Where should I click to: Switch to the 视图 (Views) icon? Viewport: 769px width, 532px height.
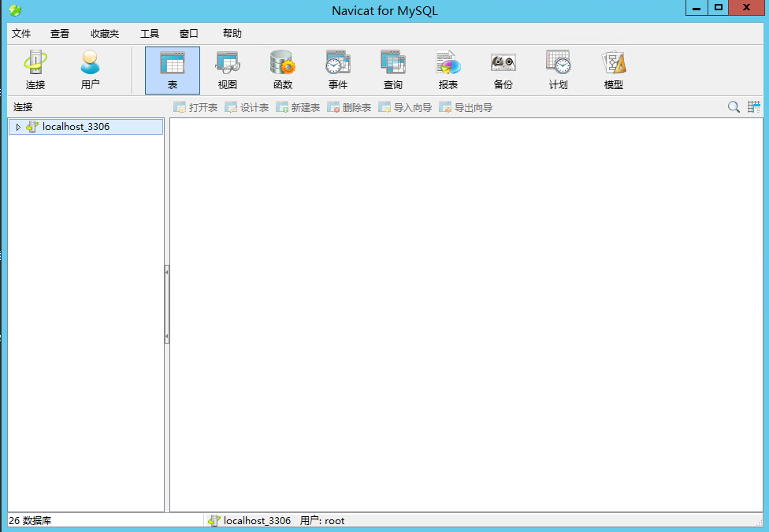click(227, 69)
